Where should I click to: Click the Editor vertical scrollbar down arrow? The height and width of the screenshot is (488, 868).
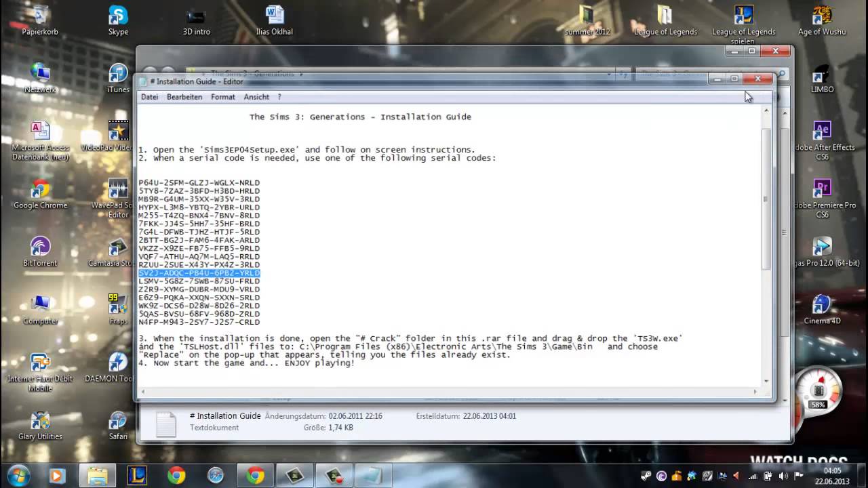(766, 381)
